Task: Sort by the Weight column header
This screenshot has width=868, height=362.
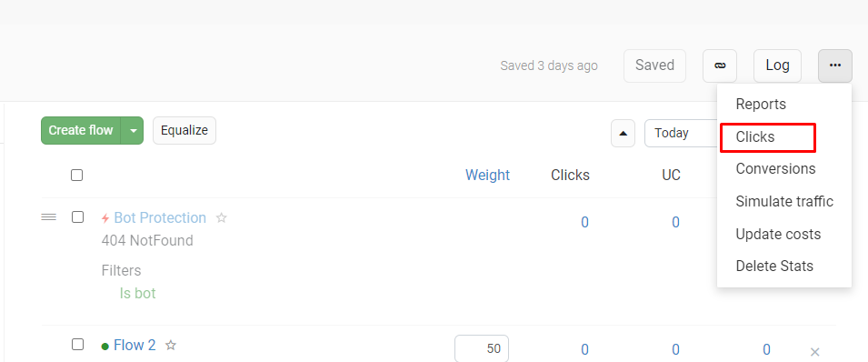Action: coord(488,176)
